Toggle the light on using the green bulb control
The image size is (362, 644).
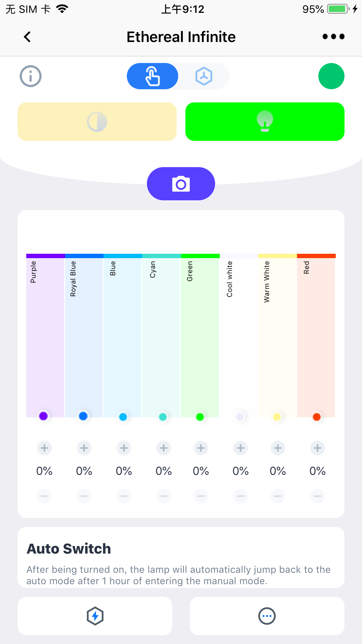(264, 122)
